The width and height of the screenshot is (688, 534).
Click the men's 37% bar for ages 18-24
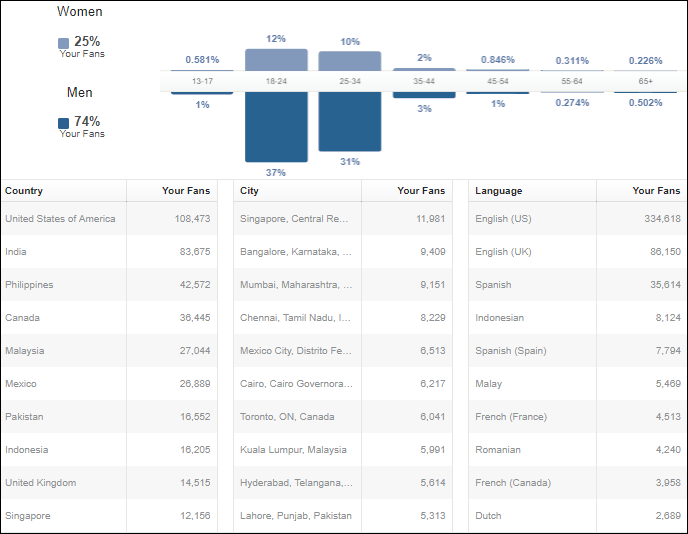(276, 126)
